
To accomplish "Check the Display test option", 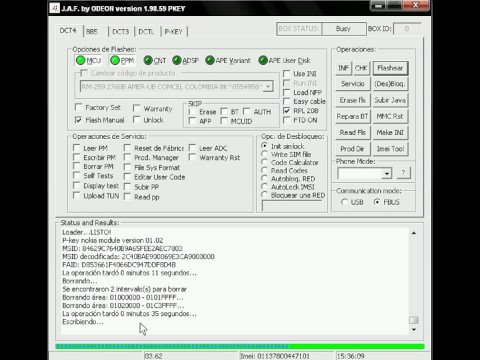I will 77,185.
